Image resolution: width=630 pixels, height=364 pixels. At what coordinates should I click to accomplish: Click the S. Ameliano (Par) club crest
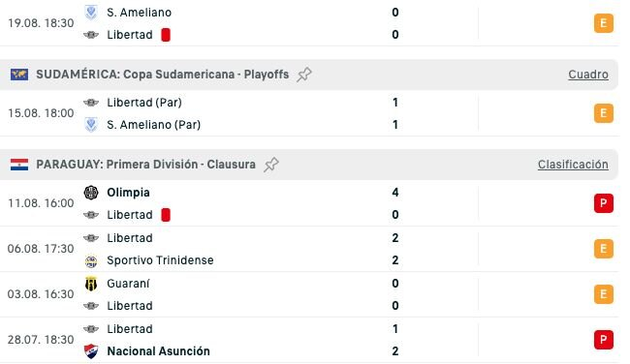pyautogui.click(x=91, y=125)
